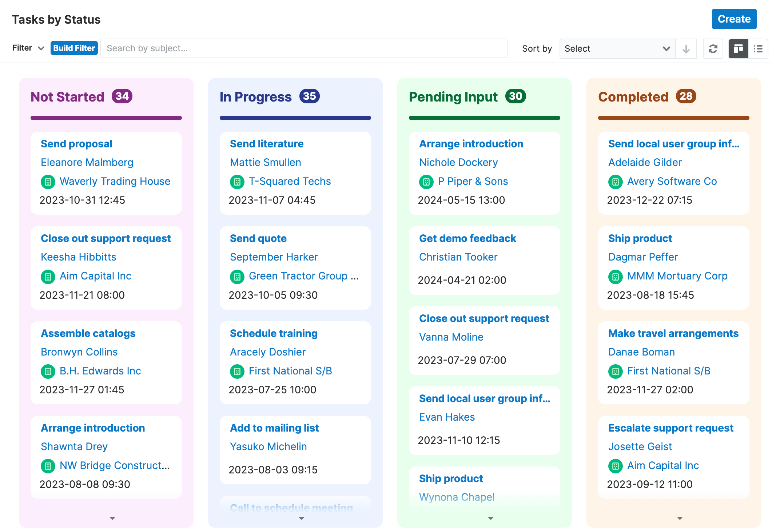Viewport: 772px width, 532px height.
Task: Expand more tasks in Completed column
Action: 680,518
